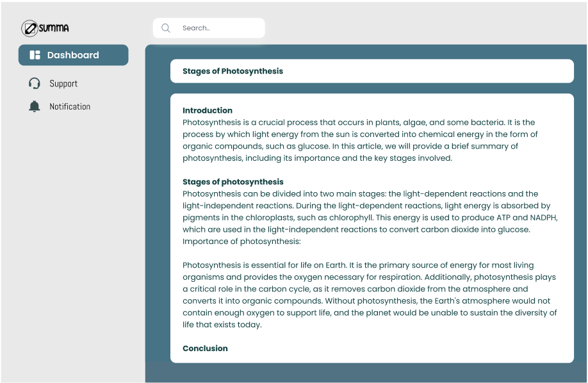Viewport: 588px width, 383px height.
Task: Click the Notification bell icon
Action: (x=35, y=106)
